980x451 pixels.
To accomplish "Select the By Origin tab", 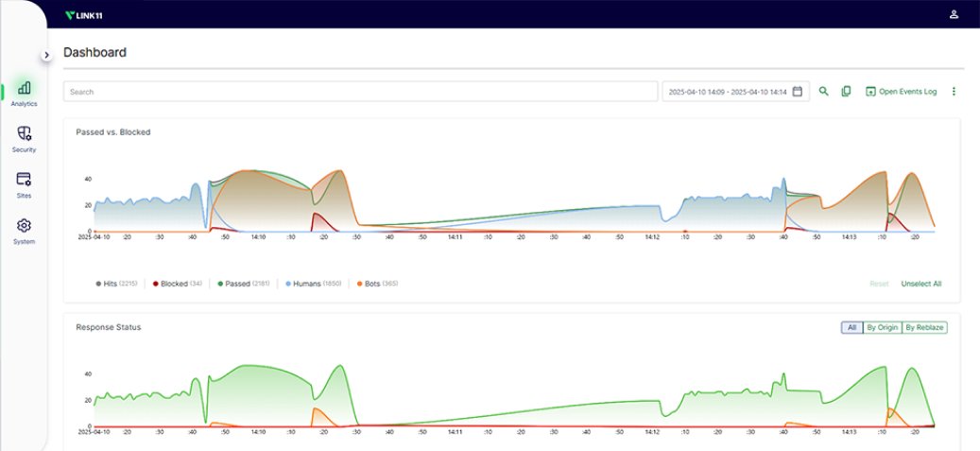I will click(x=882, y=327).
